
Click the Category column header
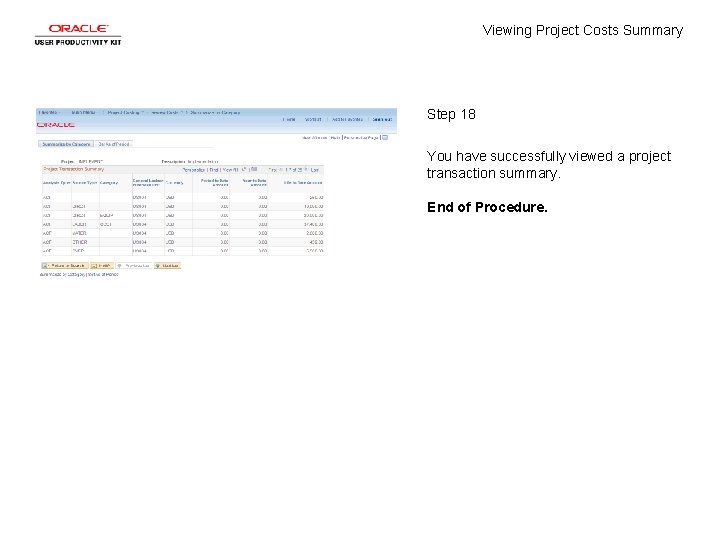tap(109, 183)
